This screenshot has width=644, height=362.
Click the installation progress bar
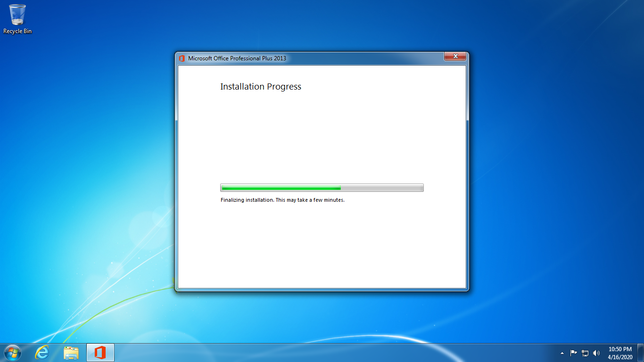coord(322,188)
